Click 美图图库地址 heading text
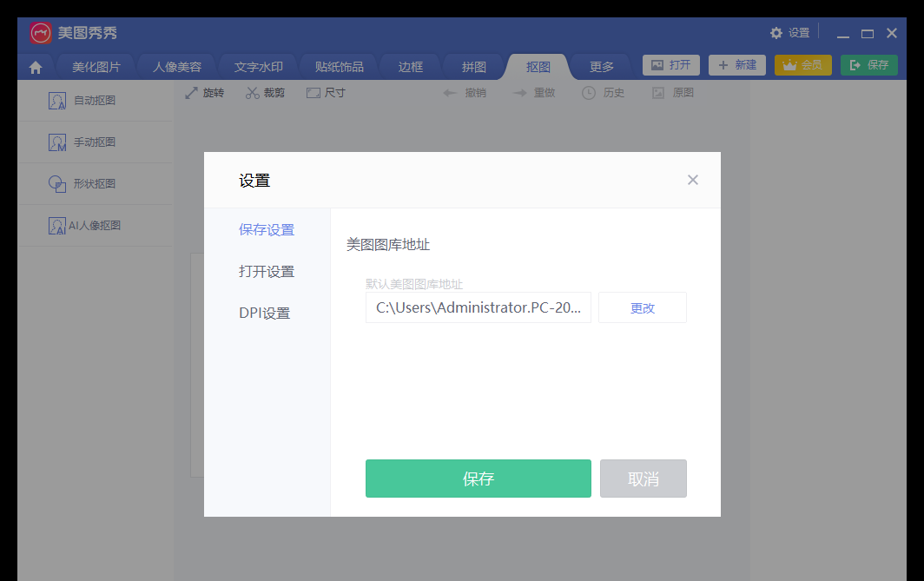The width and height of the screenshot is (924, 581). click(387, 245)
